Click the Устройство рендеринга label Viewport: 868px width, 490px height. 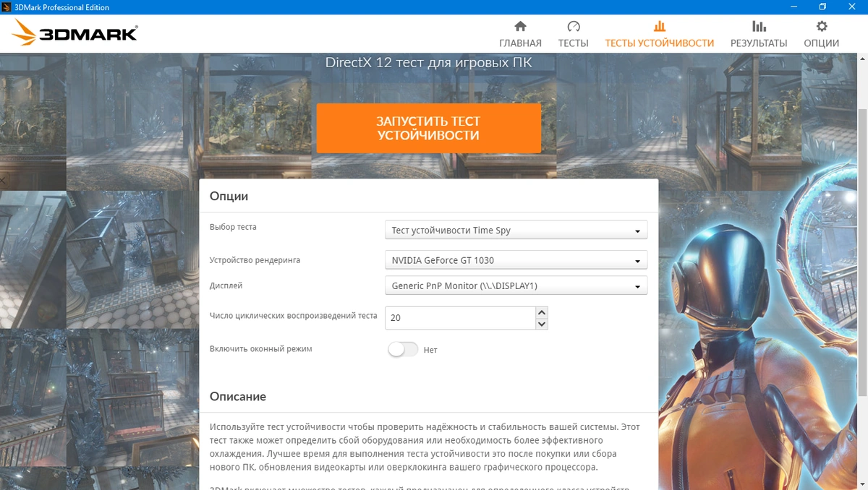[x=255, y=260]
